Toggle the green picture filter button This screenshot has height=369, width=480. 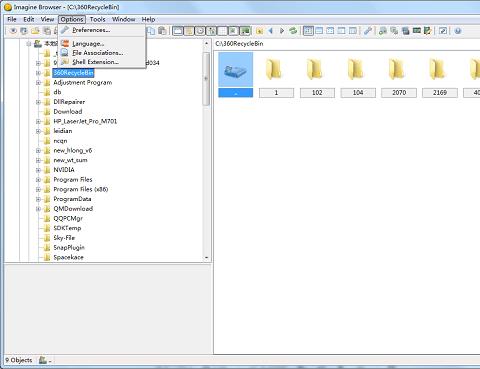click(245, 31)
